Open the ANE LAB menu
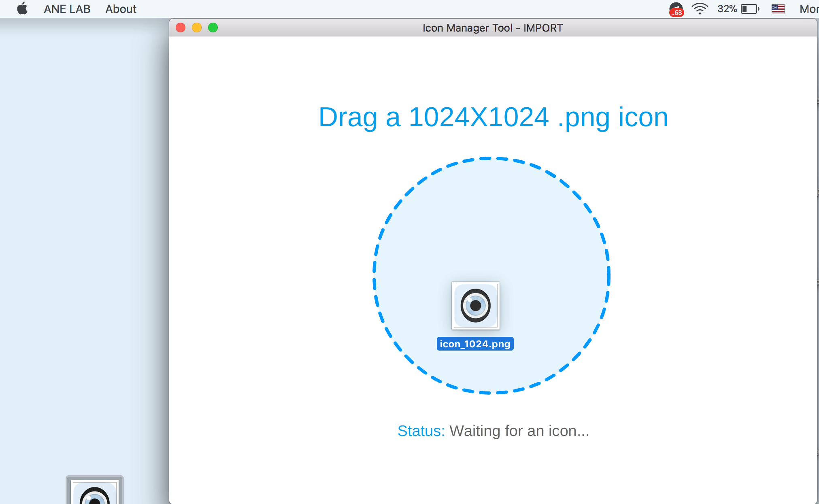This screenshot has height=504, width=819. [67, 9]
